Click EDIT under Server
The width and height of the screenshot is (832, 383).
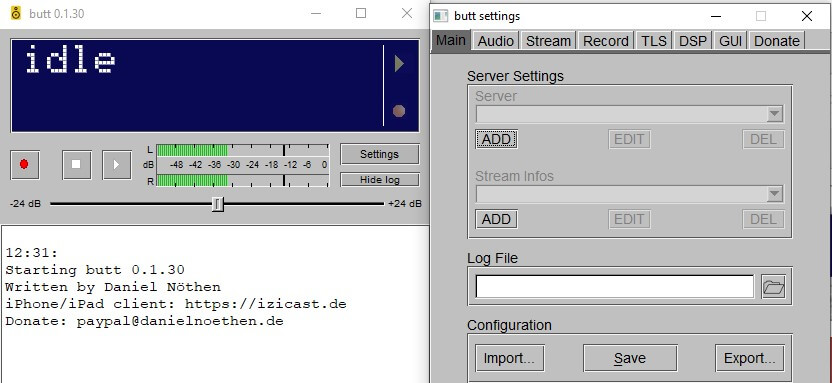(x=629, y=140)
